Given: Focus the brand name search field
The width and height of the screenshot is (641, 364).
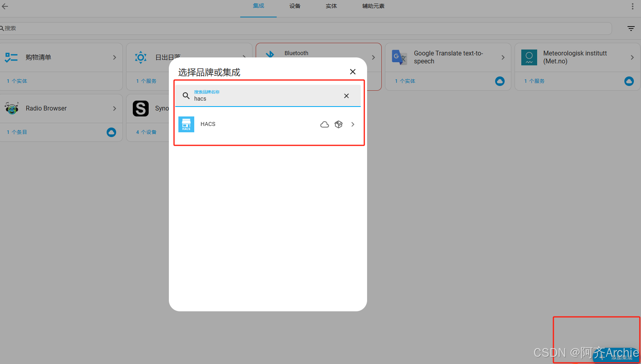Looking at the screenshot, I should [268, 95].
